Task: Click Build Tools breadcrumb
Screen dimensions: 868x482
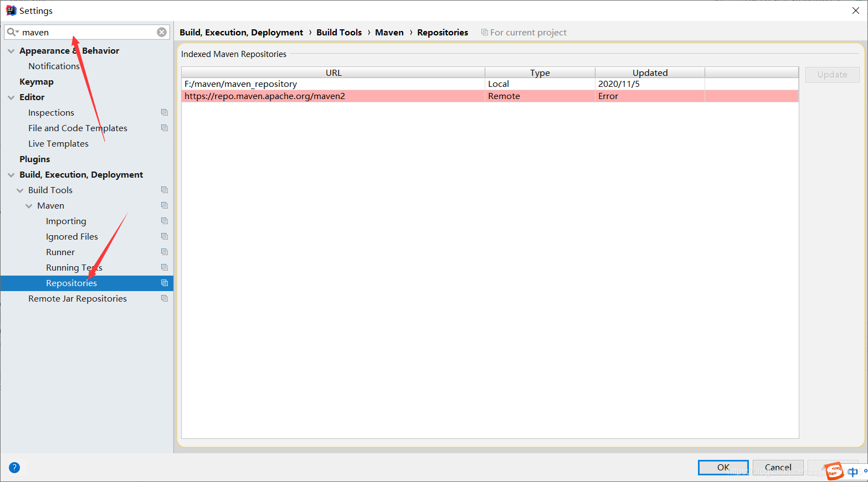Action: point(339,32)
